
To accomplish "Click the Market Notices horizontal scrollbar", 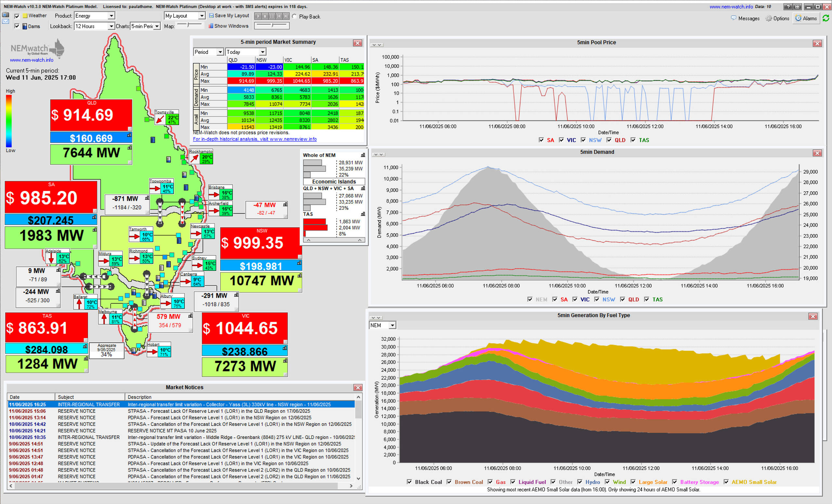I will [x=181, y=486].
